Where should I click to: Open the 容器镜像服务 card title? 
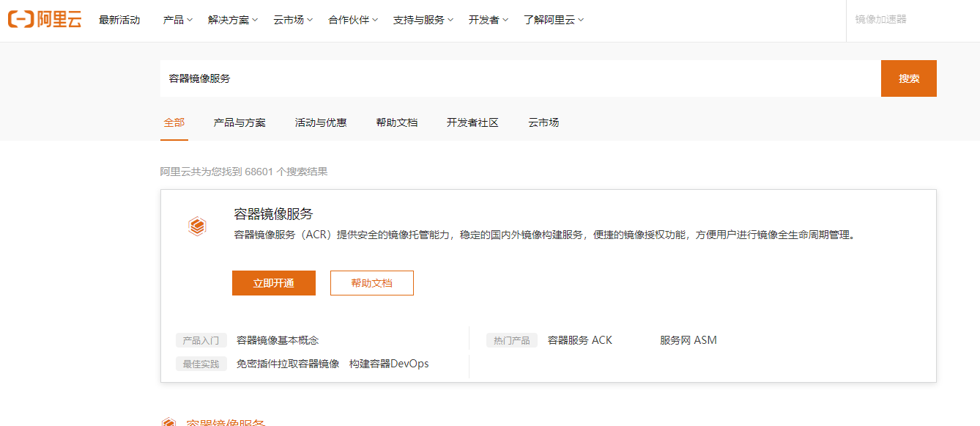coord(273,214)
